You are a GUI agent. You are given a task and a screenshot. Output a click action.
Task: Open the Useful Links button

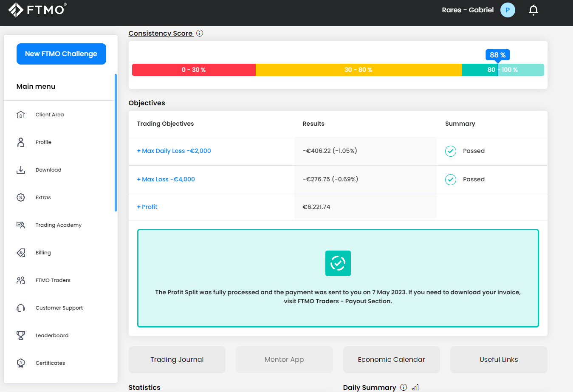point(499,360)
